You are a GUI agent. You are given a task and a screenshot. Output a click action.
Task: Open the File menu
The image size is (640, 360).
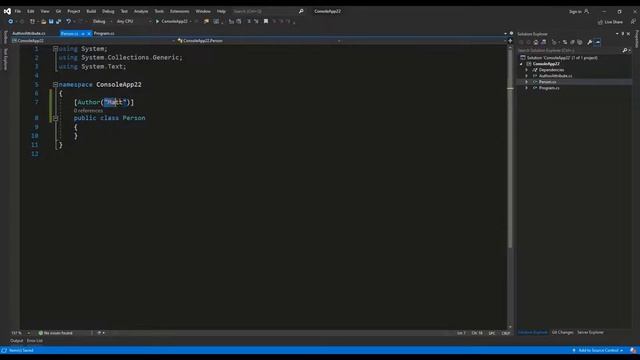(18, 11)
